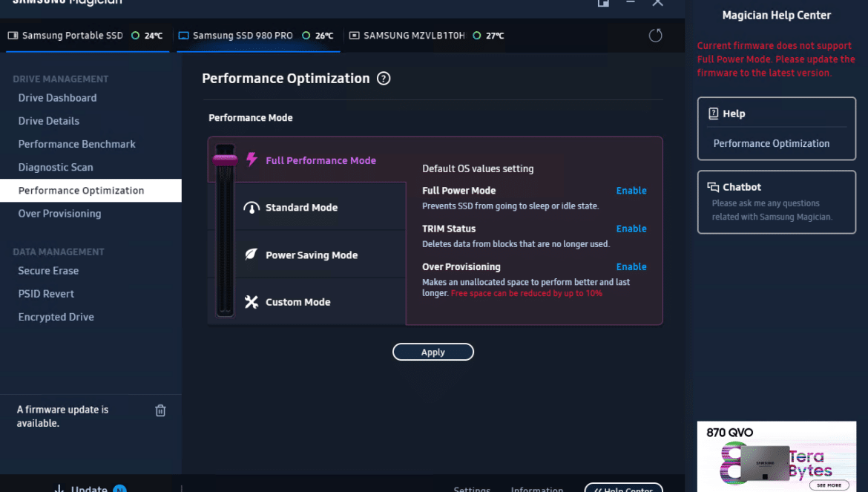Select Performance Optimization in sidebar

coord(91,191)
